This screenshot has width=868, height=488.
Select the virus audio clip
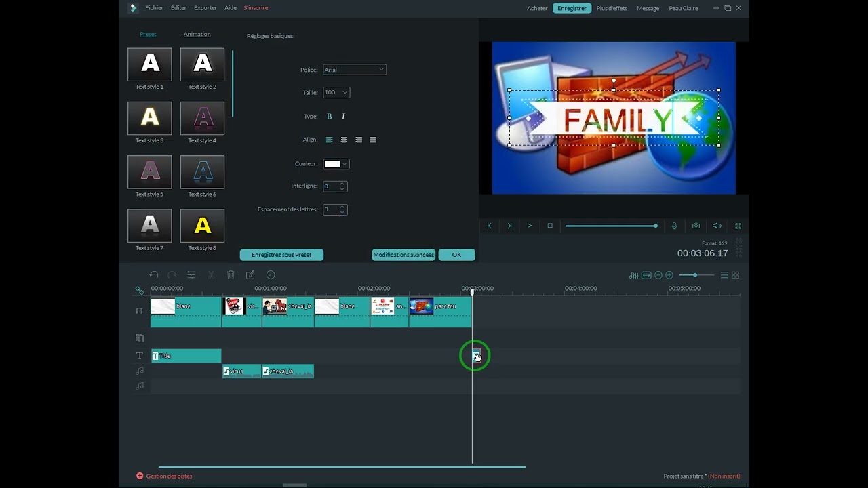(x=242, y=371)
